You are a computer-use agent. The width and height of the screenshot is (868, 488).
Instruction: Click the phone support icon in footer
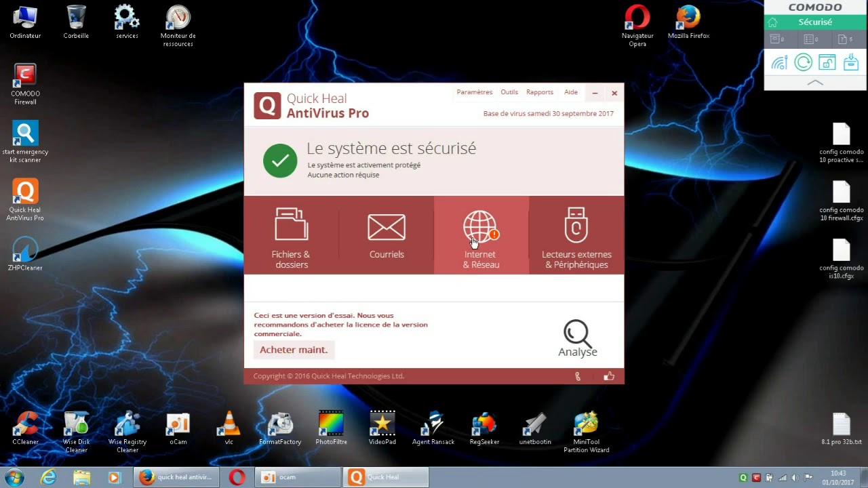tap(578, 376)
